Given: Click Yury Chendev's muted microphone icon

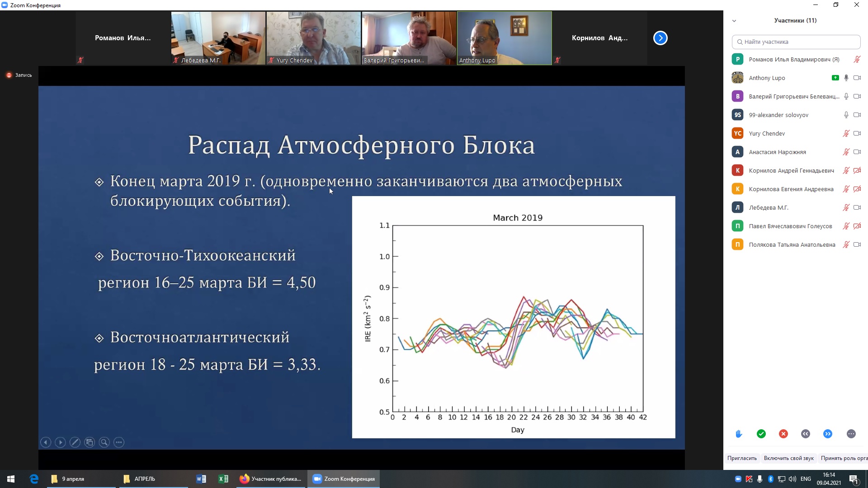Looking at the screenshot, I should [x=846, y=133].
